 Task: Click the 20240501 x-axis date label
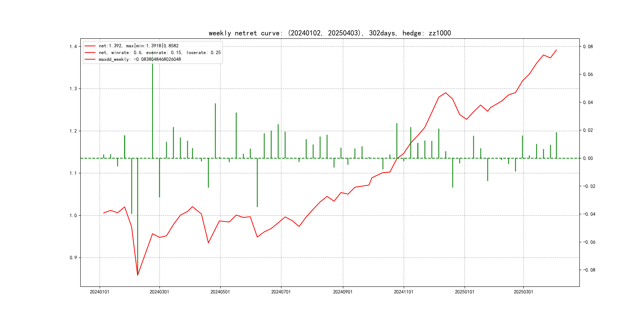(220, 292)
